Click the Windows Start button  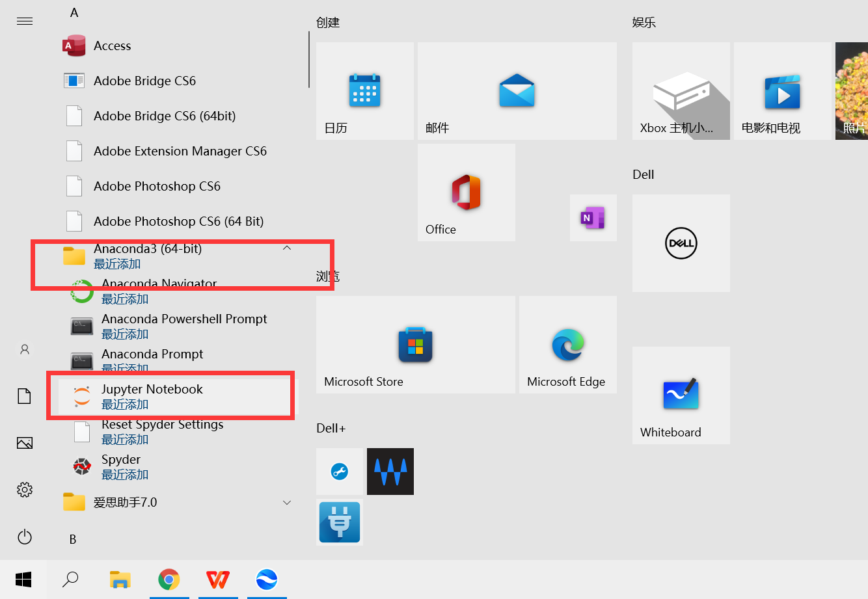coord(23,579)
